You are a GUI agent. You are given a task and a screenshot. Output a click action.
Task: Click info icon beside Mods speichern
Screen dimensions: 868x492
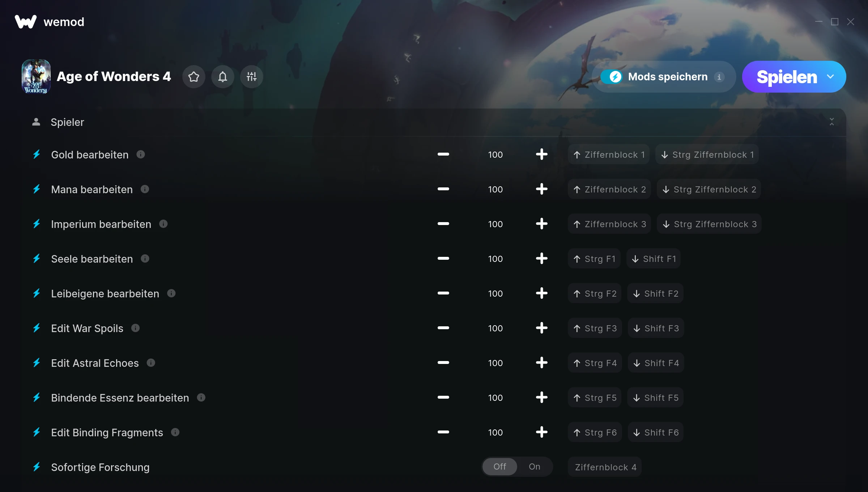click(x=719, y=77)
